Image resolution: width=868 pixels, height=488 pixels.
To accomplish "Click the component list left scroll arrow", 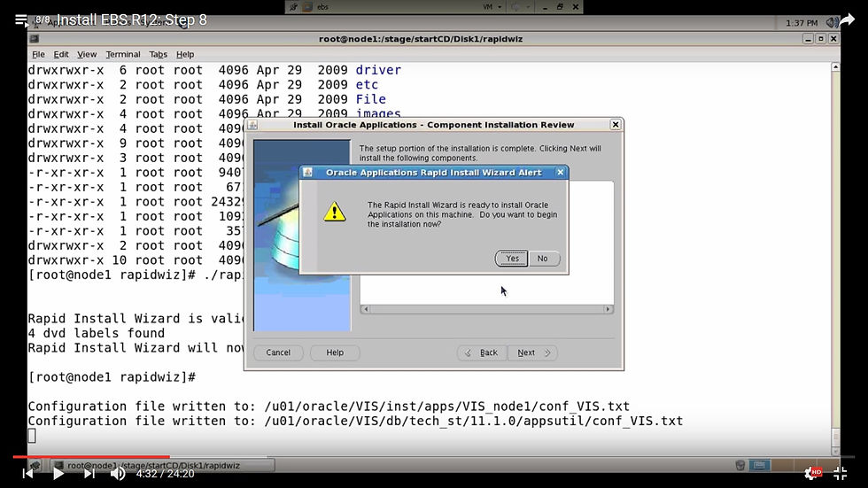I will tap(365, 309).
